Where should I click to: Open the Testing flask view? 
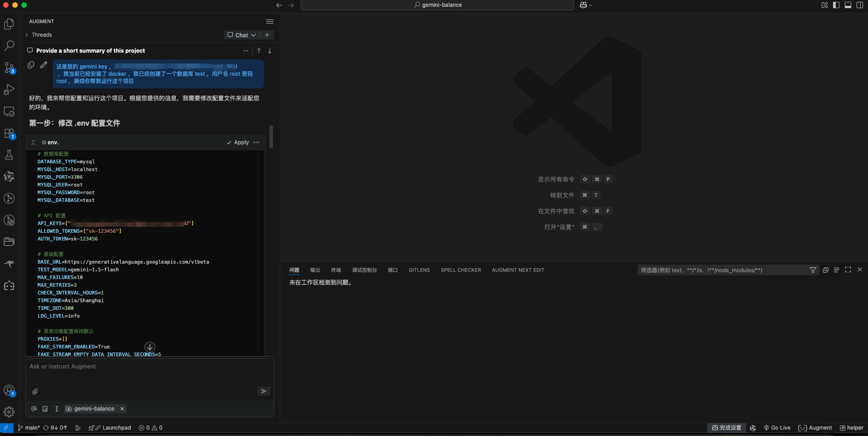coord(9,155)
